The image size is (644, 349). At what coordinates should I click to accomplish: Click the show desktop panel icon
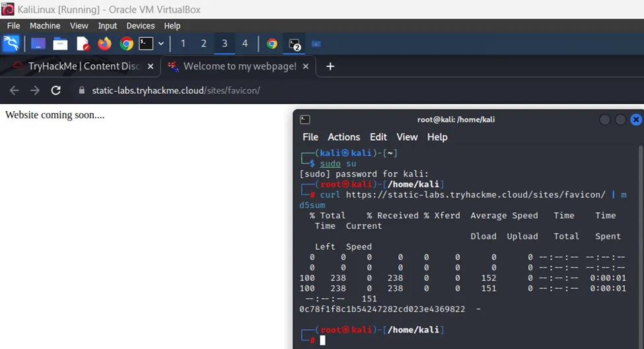click(x=38, y=44)
